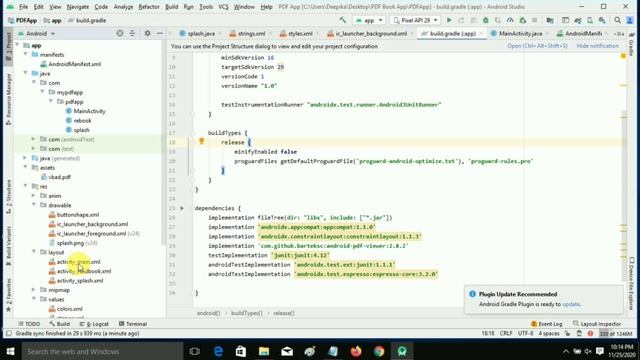This screenshot has width=640, height=360.
Task: Click the Make Project hammer icon
Action: pyautogui.click(x=342, y=20)
